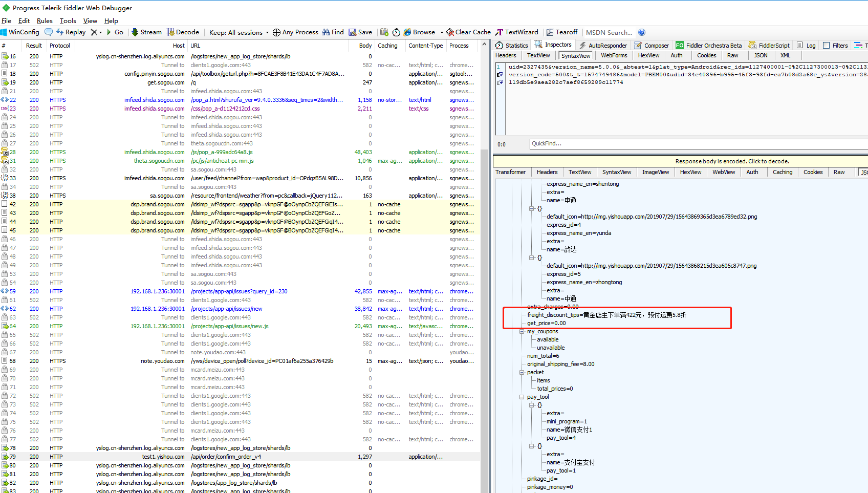
Task: Clear Cache via toolbar
Action: (x=468, y=32)
